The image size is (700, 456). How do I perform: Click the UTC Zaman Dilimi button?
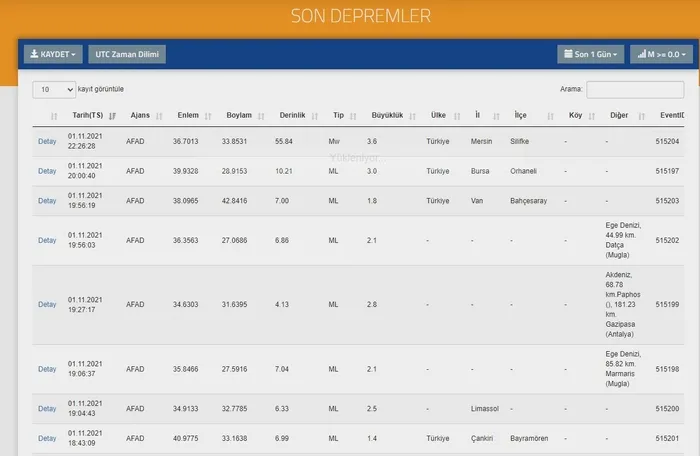click(x=127, y=54)
